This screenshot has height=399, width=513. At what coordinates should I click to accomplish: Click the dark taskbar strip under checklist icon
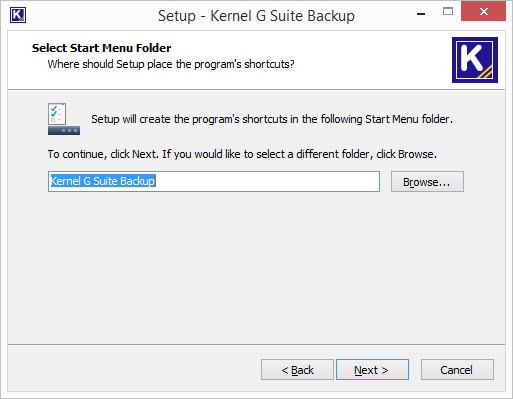point(64,130)
